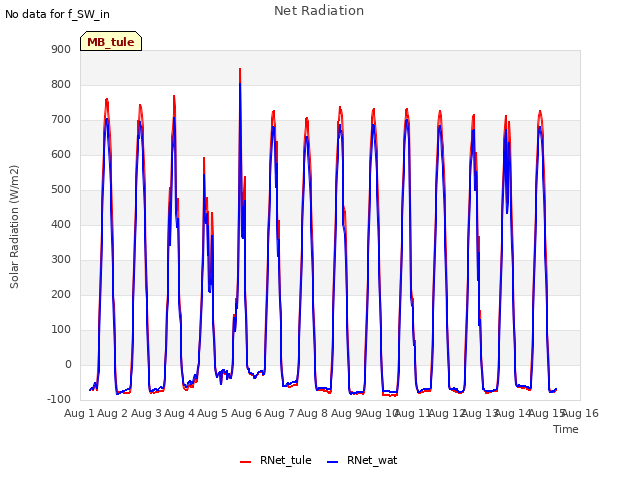The width and height of the screenshot is (640, 480).
Task: Click the 'No data for f_SW_in' message
Action: 57,14
